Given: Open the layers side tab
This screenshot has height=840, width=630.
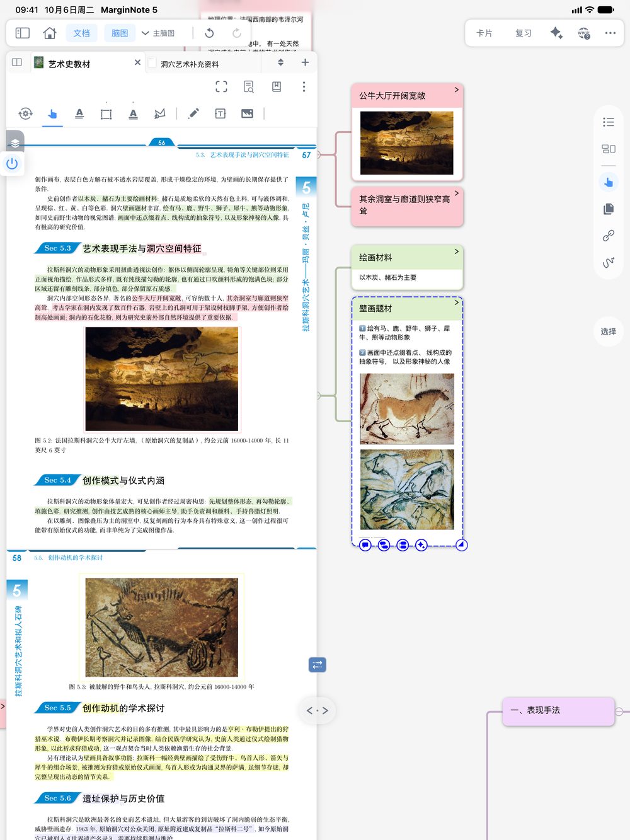Looking at the screenshot, I should pyautogui.click(x=15, y=142).
